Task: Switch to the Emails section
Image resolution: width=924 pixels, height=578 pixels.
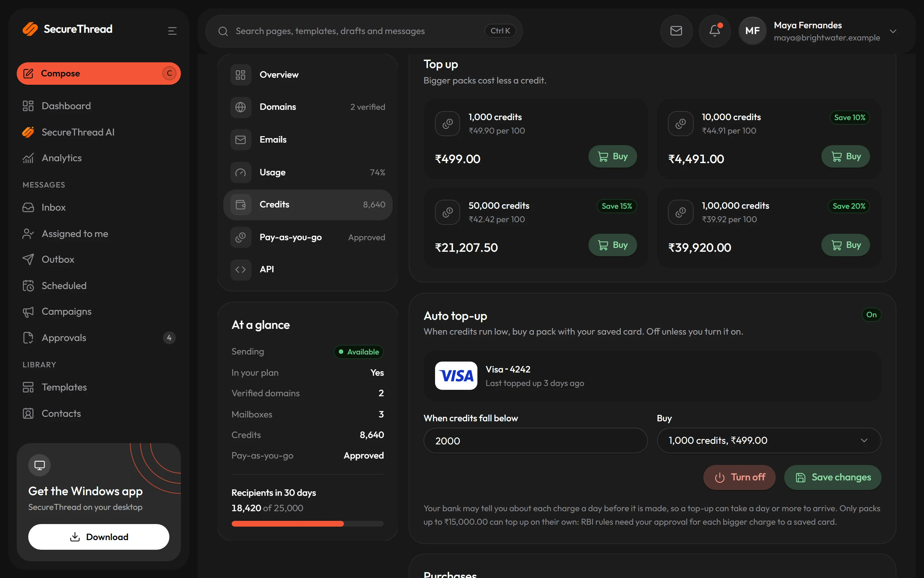Action: coord(308,140)
